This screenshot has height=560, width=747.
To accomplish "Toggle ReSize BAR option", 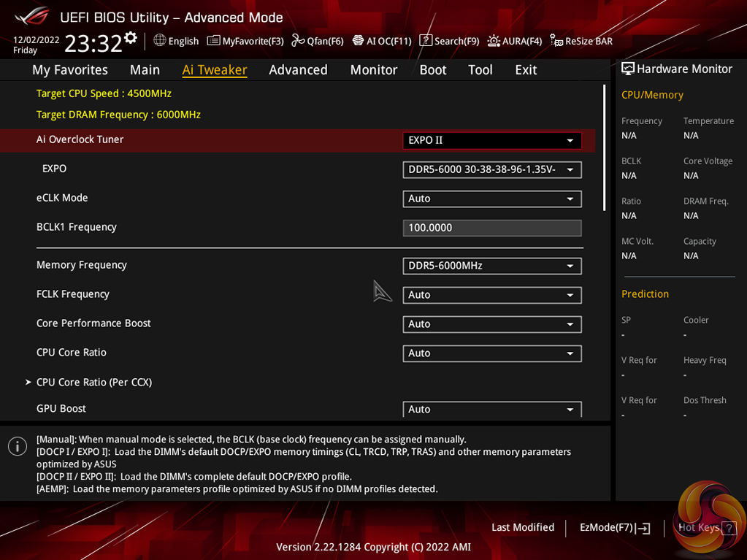I will point(581,41).
